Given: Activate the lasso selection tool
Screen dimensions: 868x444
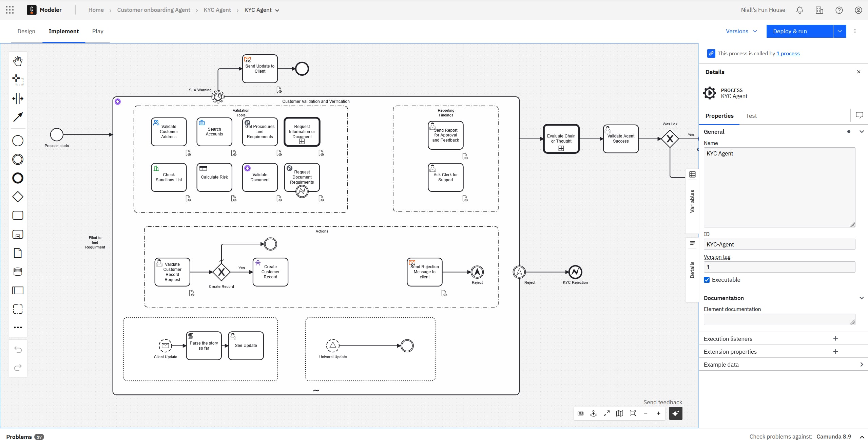Looking at the screenshot, I should point(18,80).
